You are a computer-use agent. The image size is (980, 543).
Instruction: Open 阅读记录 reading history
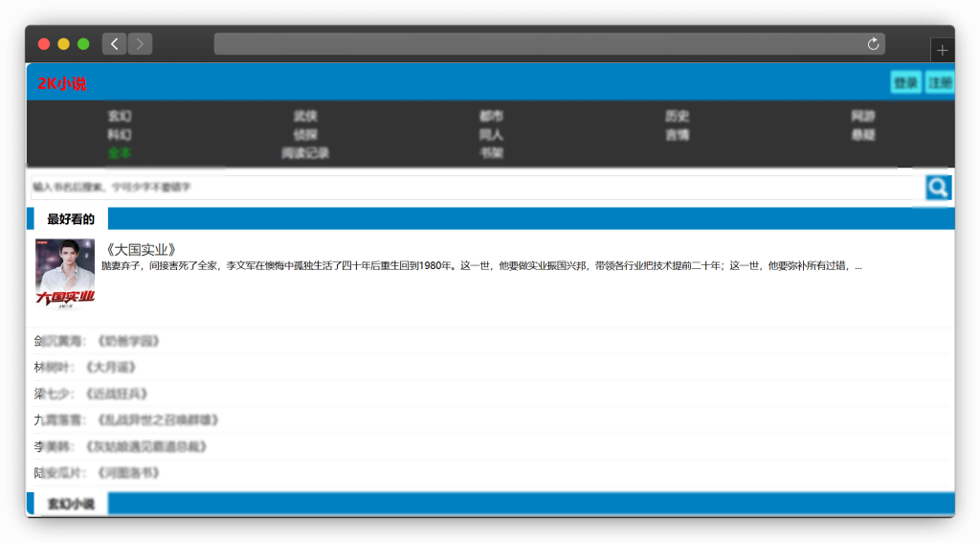click(305, 153)
